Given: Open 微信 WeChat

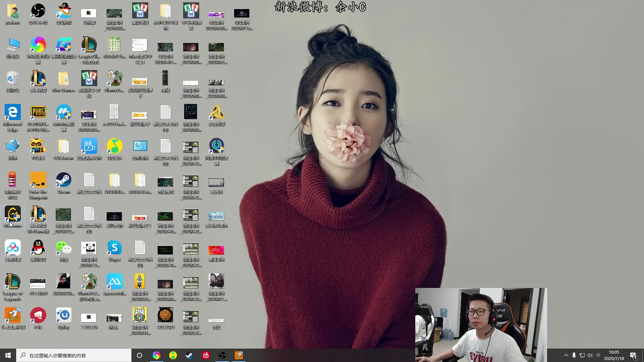Looking at the screenshot, I should point(63,248).
